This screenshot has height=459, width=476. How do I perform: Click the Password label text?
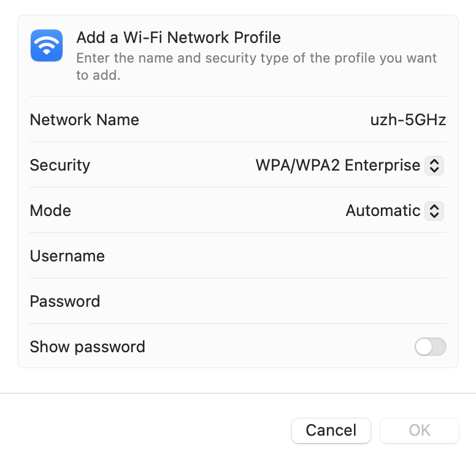65,301
